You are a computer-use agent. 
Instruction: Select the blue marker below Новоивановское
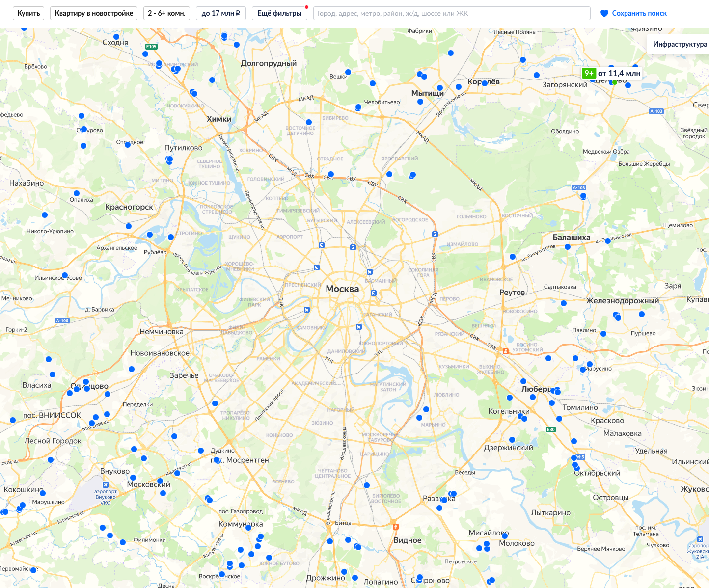pyautogui.click(x=132, y=369)
